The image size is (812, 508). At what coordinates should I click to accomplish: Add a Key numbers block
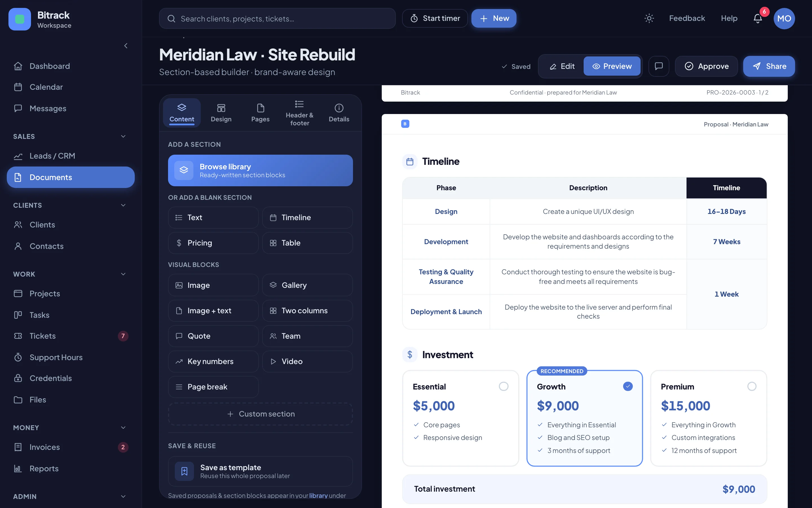(213, 362)
